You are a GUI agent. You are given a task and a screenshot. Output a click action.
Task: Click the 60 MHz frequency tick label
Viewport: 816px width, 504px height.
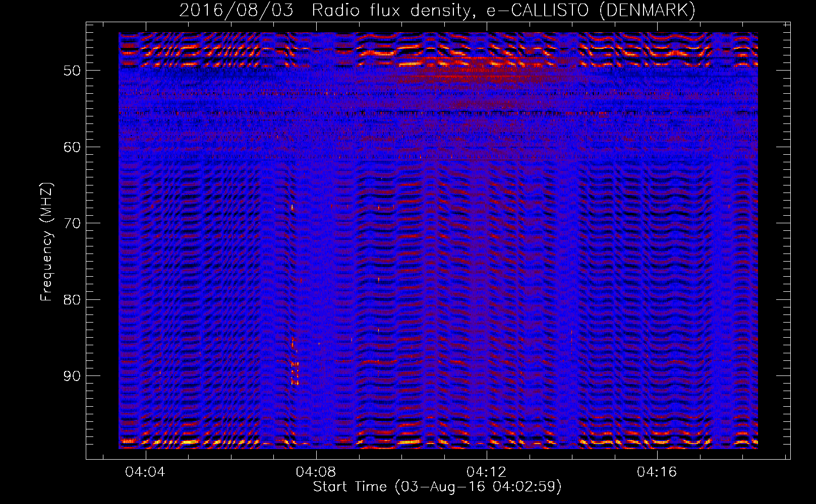[x=72, y=147]
